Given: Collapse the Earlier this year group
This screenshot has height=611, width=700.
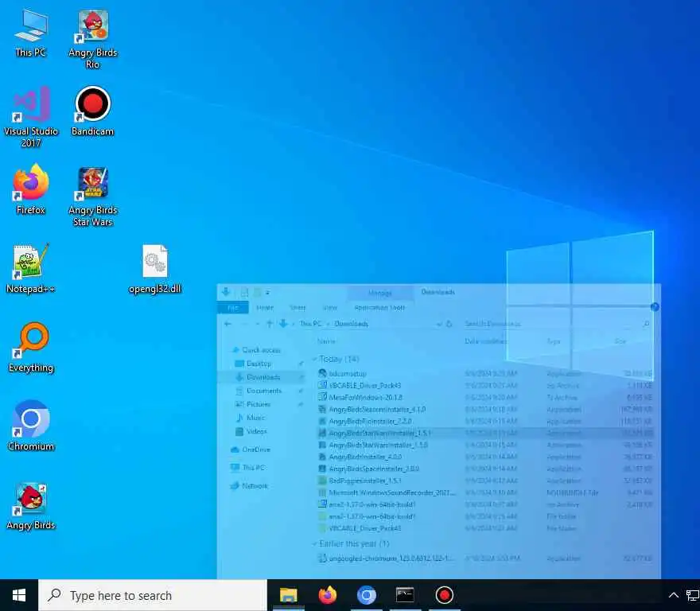Looking at the screenshot, I should click(x=314, y=543).
